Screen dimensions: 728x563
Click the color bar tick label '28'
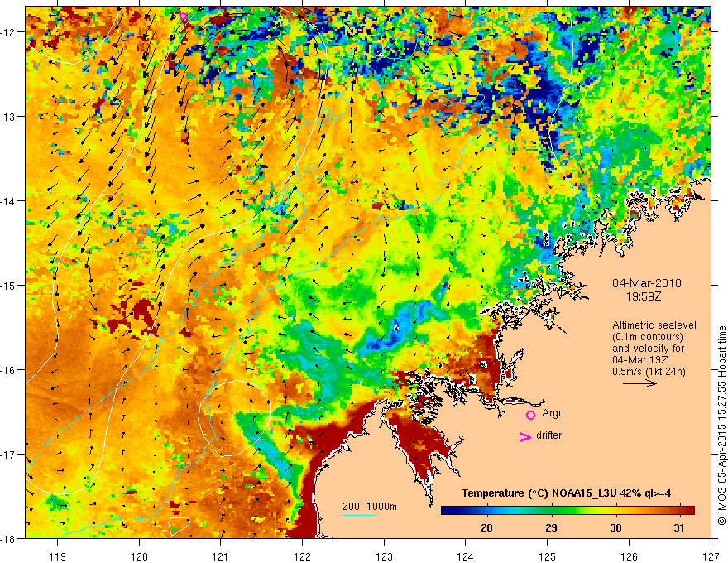pyautogui.click(x=486, y=527)
